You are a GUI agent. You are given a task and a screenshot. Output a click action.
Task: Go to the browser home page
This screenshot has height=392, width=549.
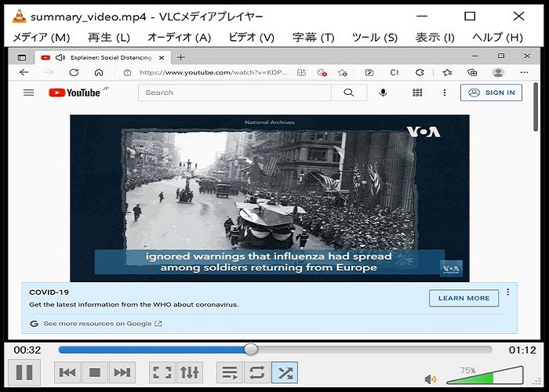click(x=99, y=72)
